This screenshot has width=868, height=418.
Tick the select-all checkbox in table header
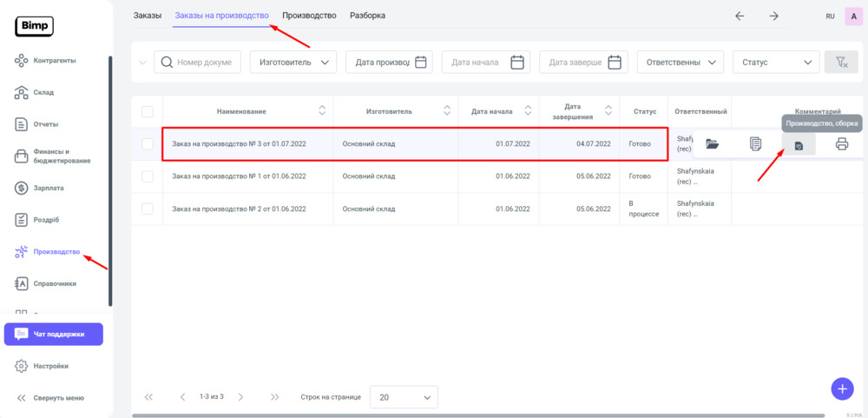pyautogui.click(x=148, y=111)
